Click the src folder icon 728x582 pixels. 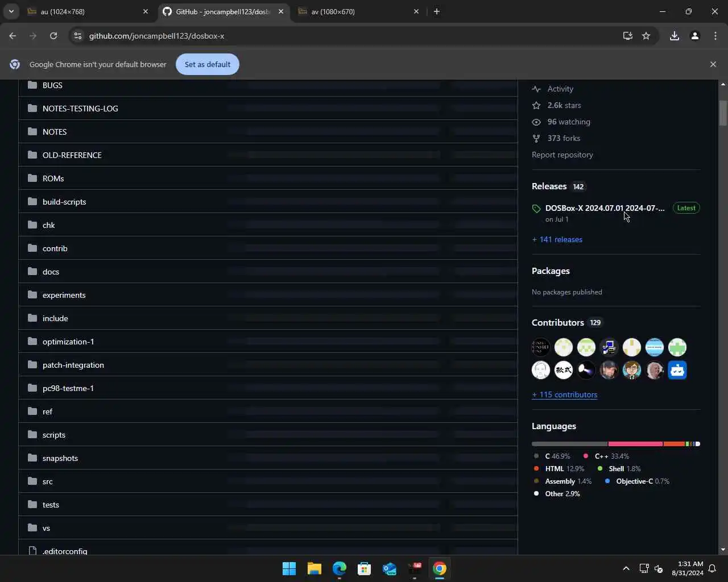pos(32,481)
